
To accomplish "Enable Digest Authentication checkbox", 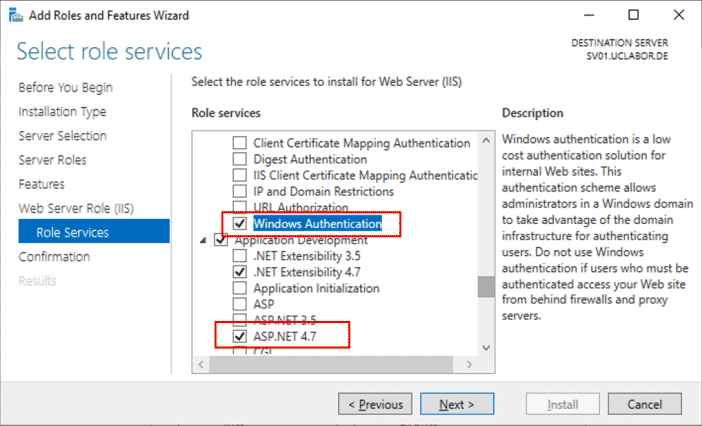I will (x=239, y=159).
